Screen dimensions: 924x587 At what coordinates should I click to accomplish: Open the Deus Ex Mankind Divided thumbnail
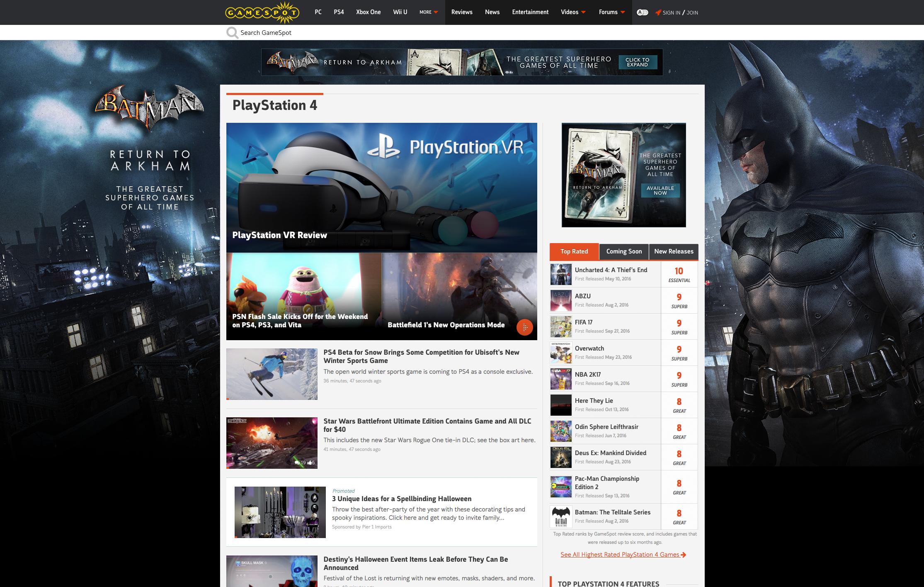point(561,457)
